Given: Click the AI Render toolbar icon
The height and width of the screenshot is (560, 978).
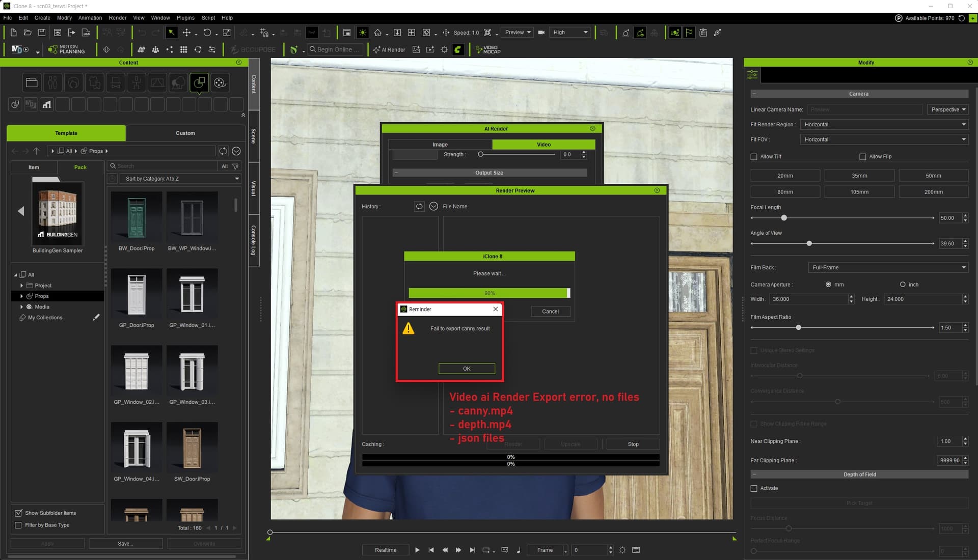Looking at the screenshot, I should point(389,49).
